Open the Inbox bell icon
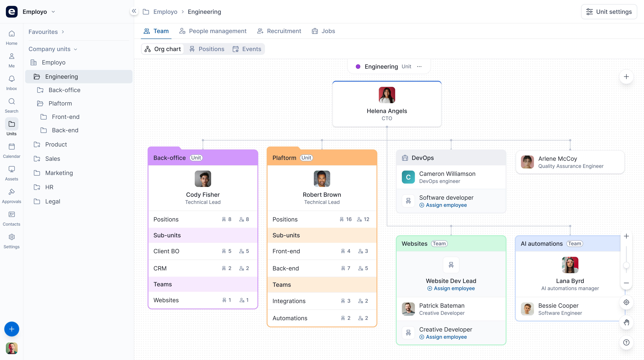Image resolution: width=644 pixels, height=360 pixels. (x=11, y=79)
